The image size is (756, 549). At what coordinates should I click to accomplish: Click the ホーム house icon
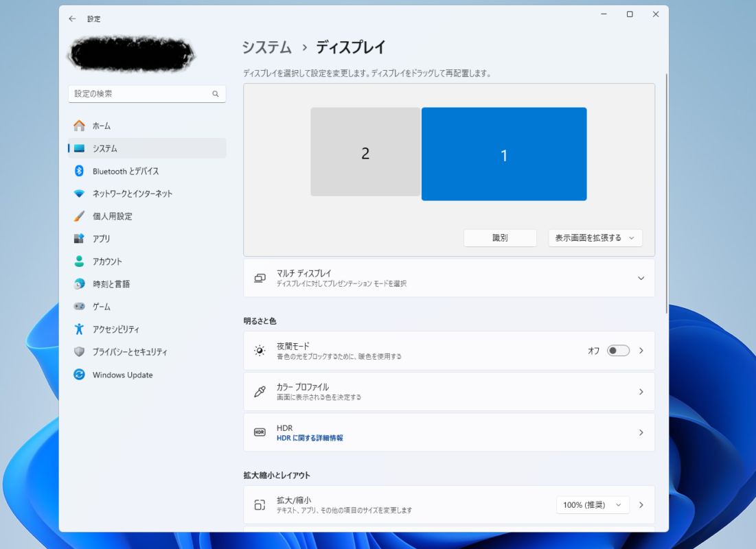tap(79, 126)
